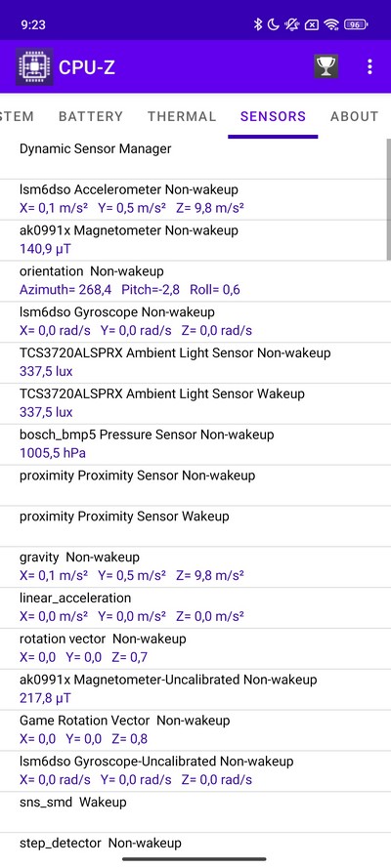
Task: Switch to the Battery tab
Action: pos(91,116)
